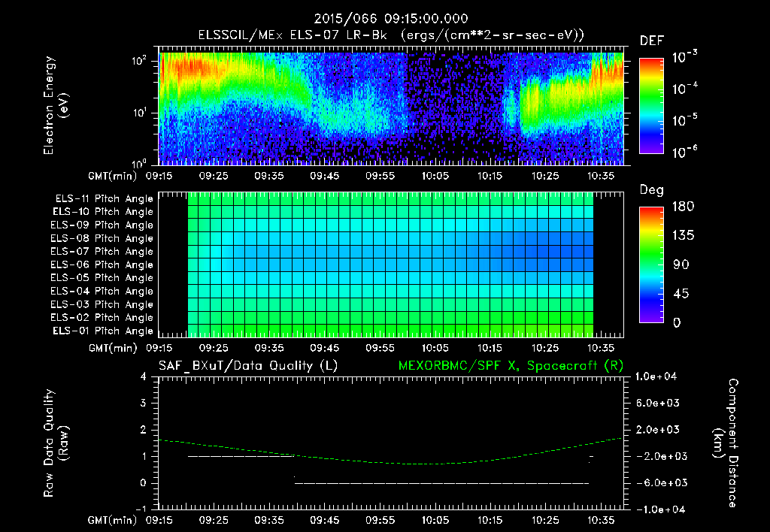Screen dimensions: 770x532
Task: Click the Deg pitch angle color bar
Action: pyautogui.click(x=651, y=264)
